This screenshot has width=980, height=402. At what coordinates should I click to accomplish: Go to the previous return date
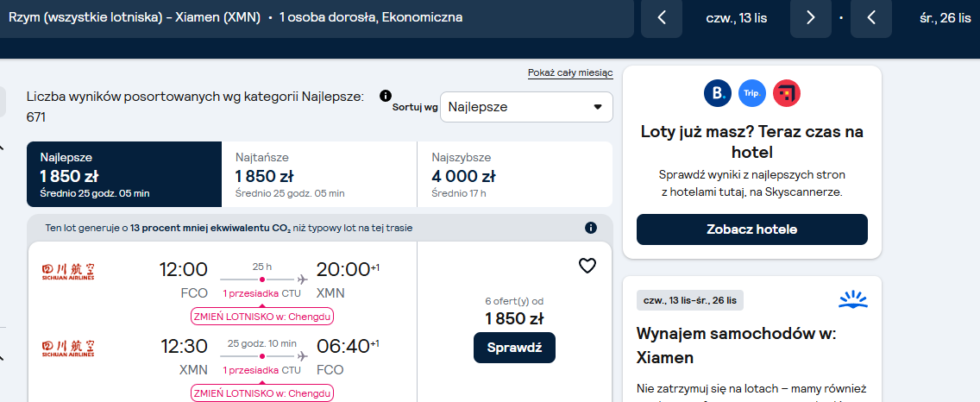[x=871, y=17]
